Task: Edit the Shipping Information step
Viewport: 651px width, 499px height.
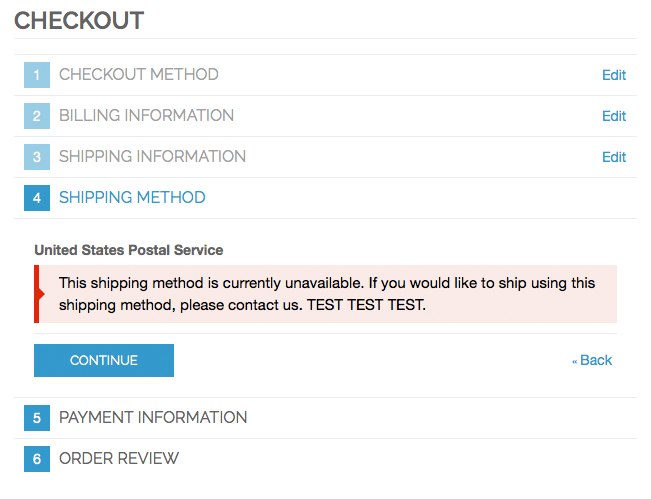Action: [614, 157]
